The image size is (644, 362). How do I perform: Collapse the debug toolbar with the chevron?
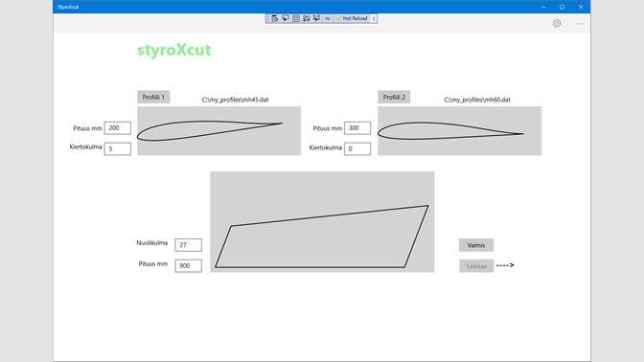tap(374, 18)
